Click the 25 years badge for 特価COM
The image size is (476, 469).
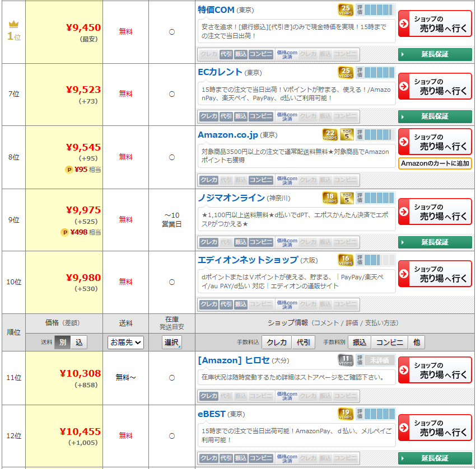346,10
